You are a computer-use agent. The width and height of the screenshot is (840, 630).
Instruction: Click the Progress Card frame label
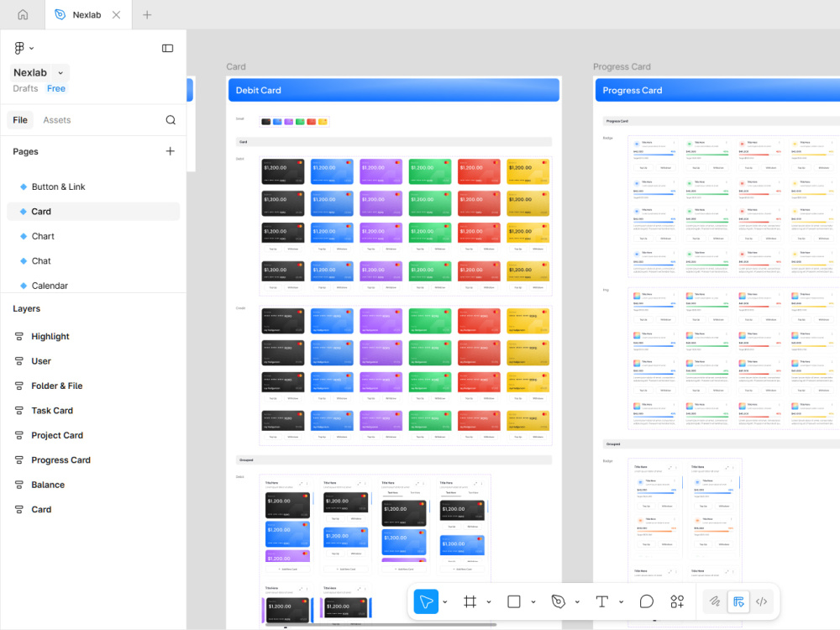click(622, 67)
